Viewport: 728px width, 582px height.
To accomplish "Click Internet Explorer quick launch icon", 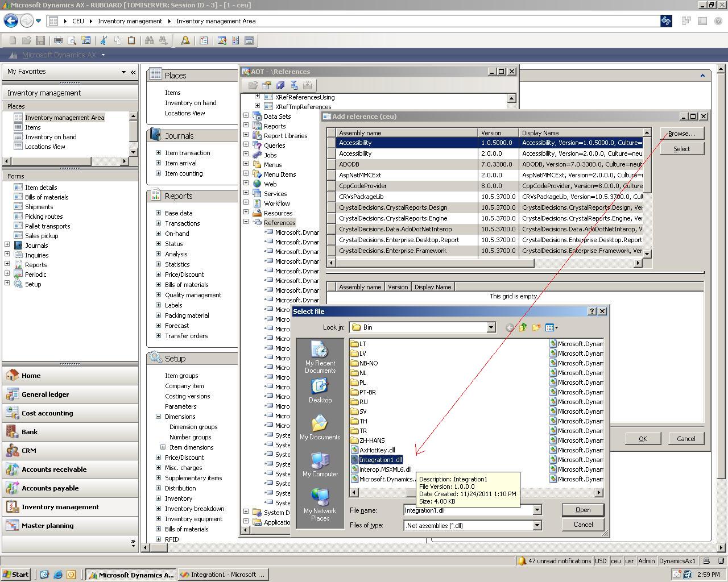I will pos(57,575).
